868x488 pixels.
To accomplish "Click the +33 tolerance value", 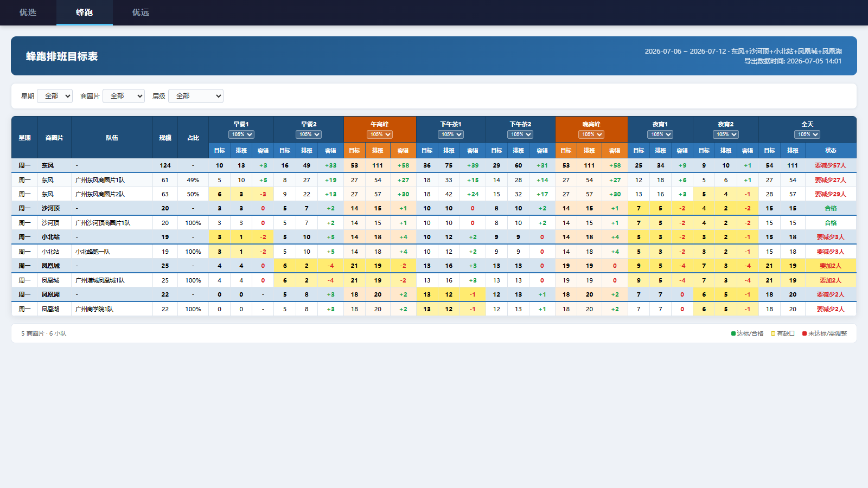I will point(330,165).
